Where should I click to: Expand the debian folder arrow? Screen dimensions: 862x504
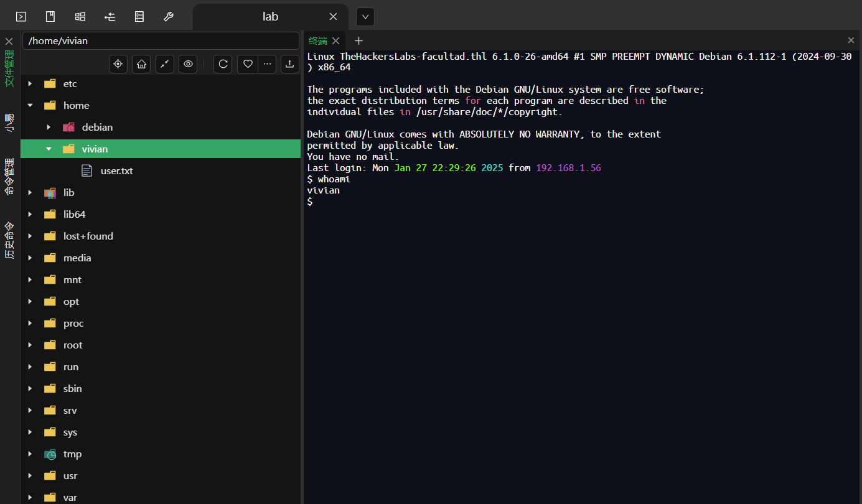[x=49, y=128]
